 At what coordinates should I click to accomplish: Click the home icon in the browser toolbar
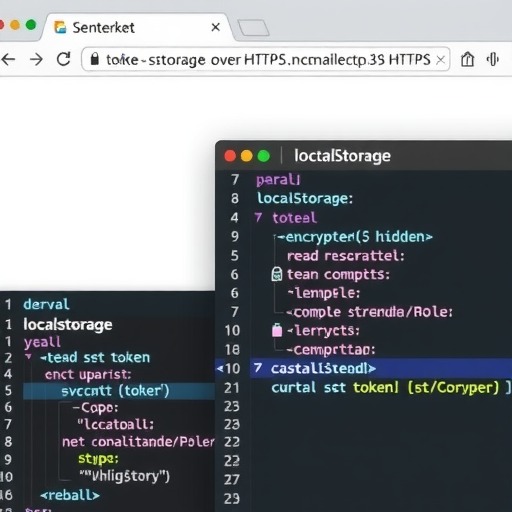pos(467,60)
